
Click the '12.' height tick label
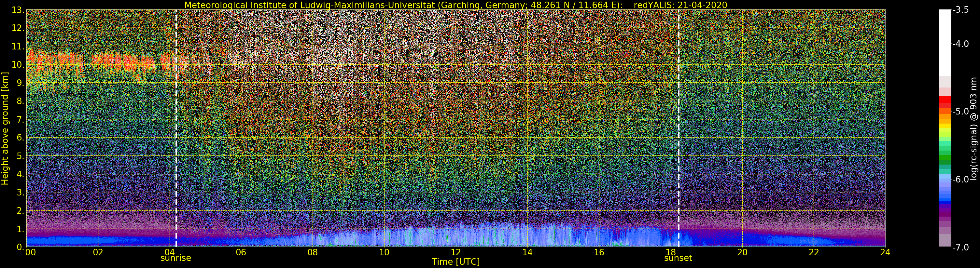[x=18, y=28]
